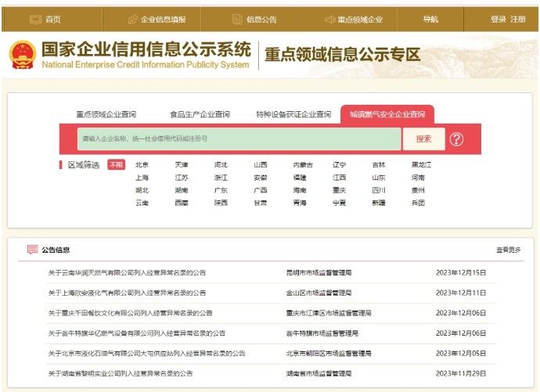Click the help question mark icon
This screenshot has height=392, width=540.
[456, 139]
